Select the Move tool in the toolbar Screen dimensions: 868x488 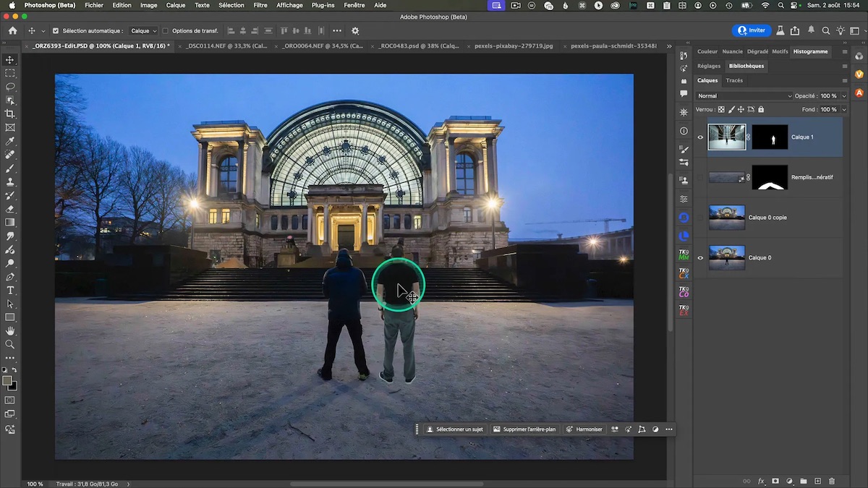tap(10, 60)
